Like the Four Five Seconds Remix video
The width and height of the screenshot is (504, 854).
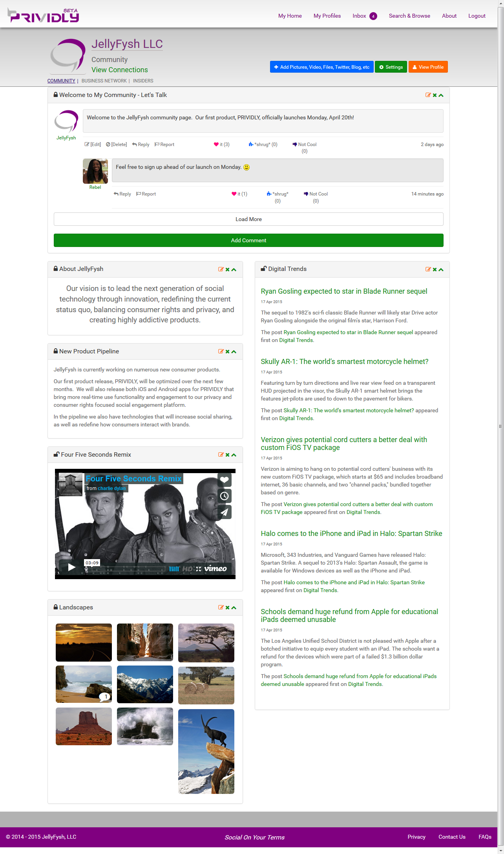tap(224, 480)
